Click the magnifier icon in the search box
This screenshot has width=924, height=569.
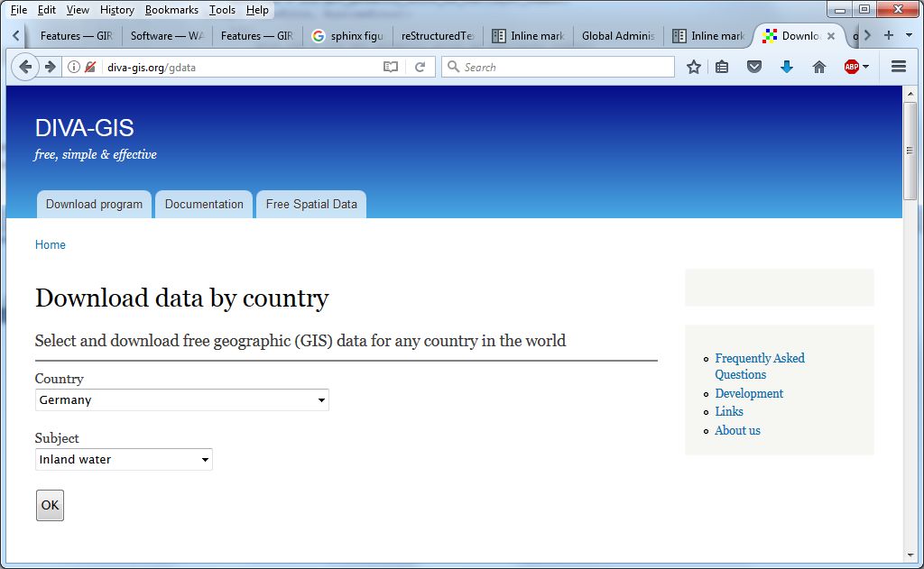pos(453,67)
